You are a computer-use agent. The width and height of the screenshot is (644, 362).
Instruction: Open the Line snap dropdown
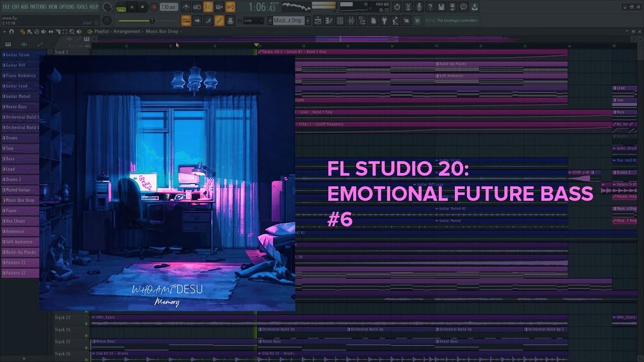[253, 21]
